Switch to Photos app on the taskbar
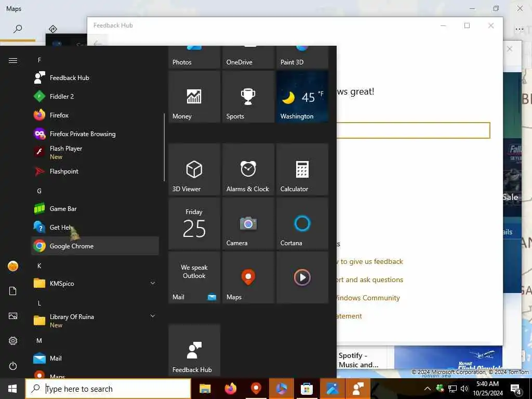Screen dimensions: 532x399 332,389
